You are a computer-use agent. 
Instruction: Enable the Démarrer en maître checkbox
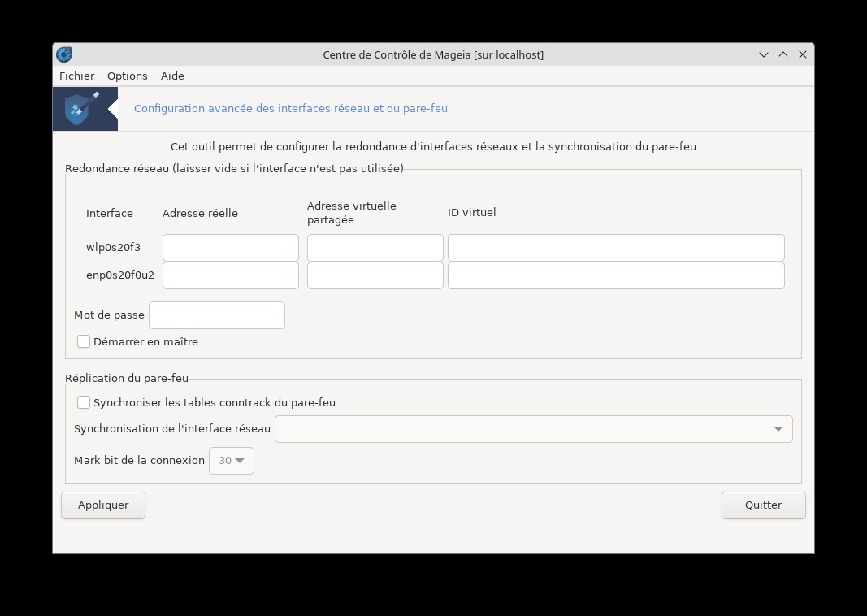pos(84,342)
